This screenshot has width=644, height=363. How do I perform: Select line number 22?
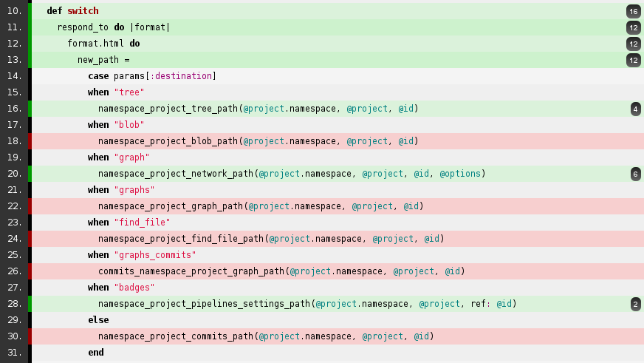14,206
